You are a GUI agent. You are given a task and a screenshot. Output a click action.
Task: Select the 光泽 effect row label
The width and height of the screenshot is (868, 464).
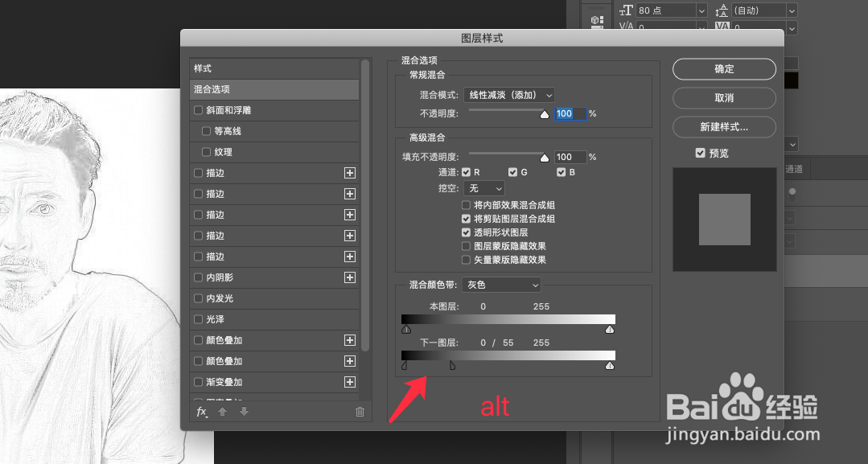click(x=216, y=319)
